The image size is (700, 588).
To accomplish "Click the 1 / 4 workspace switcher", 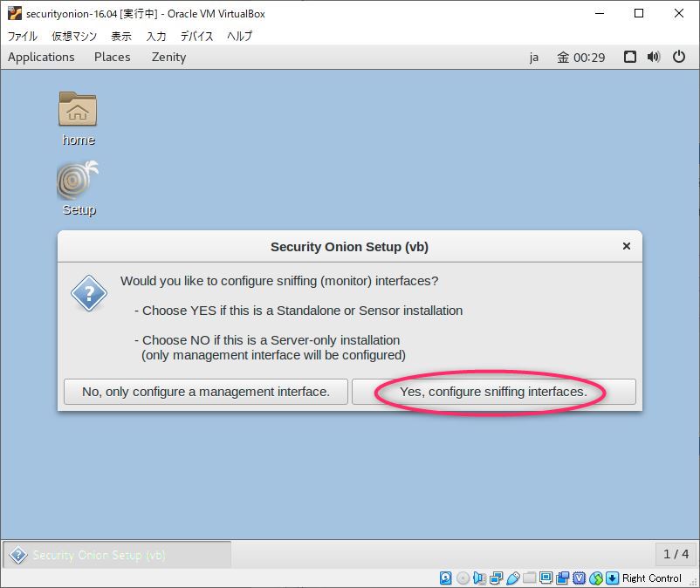I will pyautogui.click(x=676, y=555).
